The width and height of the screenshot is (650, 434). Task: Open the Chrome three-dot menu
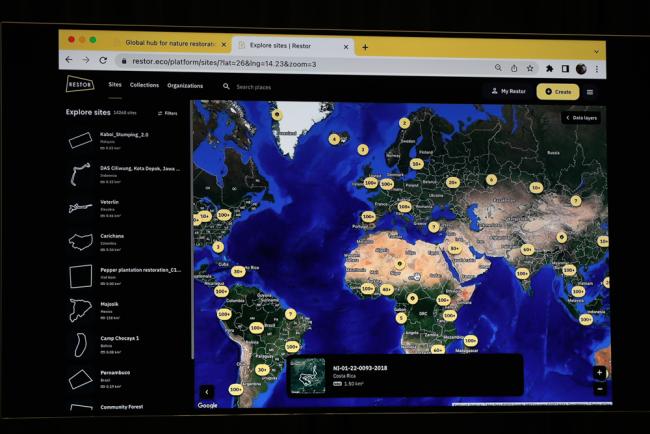[597, 69]
